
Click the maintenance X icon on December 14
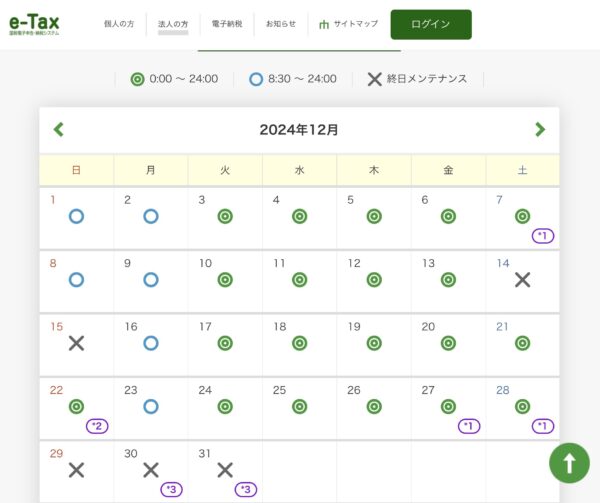[x=522, y=280]
